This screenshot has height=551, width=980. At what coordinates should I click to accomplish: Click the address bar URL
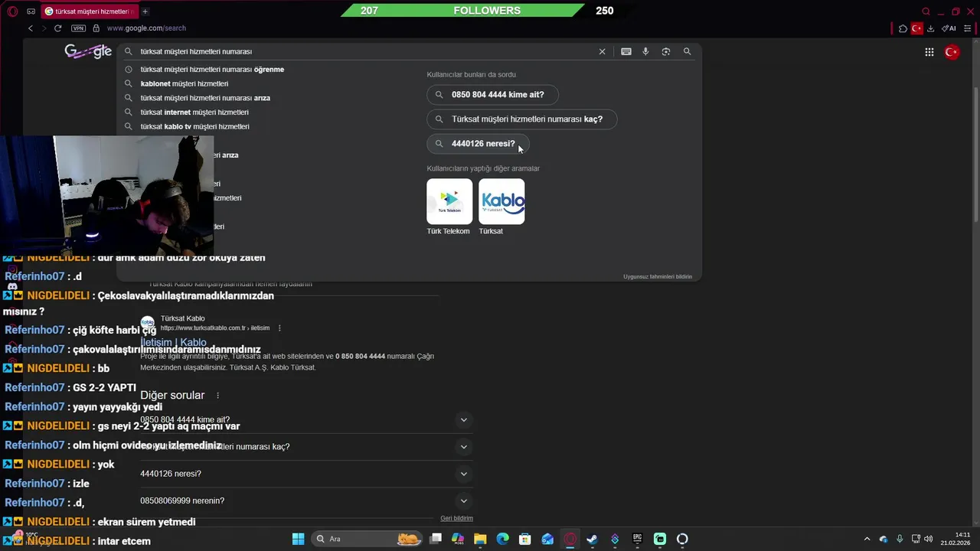click(146, 28)
